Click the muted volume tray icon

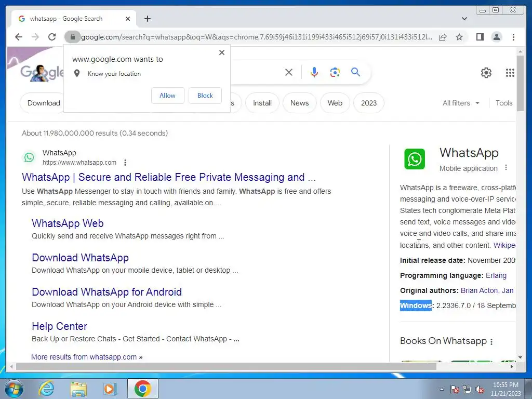(x=480, y=390)
